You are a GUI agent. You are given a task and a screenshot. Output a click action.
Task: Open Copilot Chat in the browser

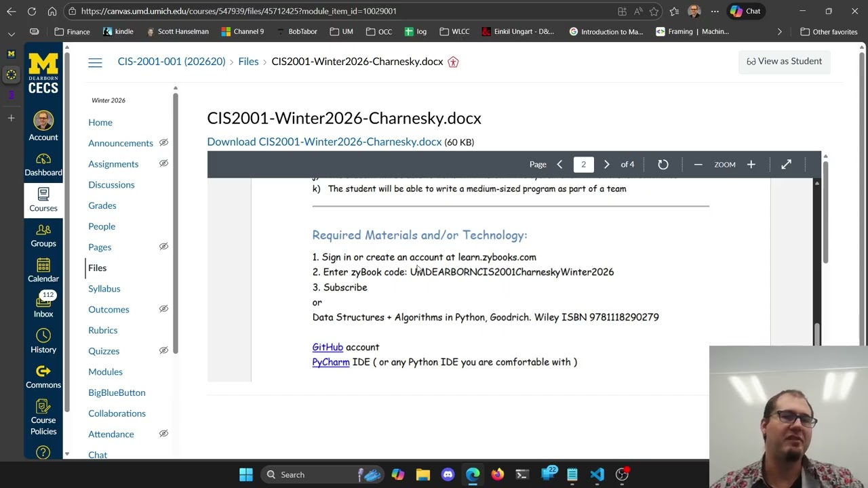tap(745, 11)
